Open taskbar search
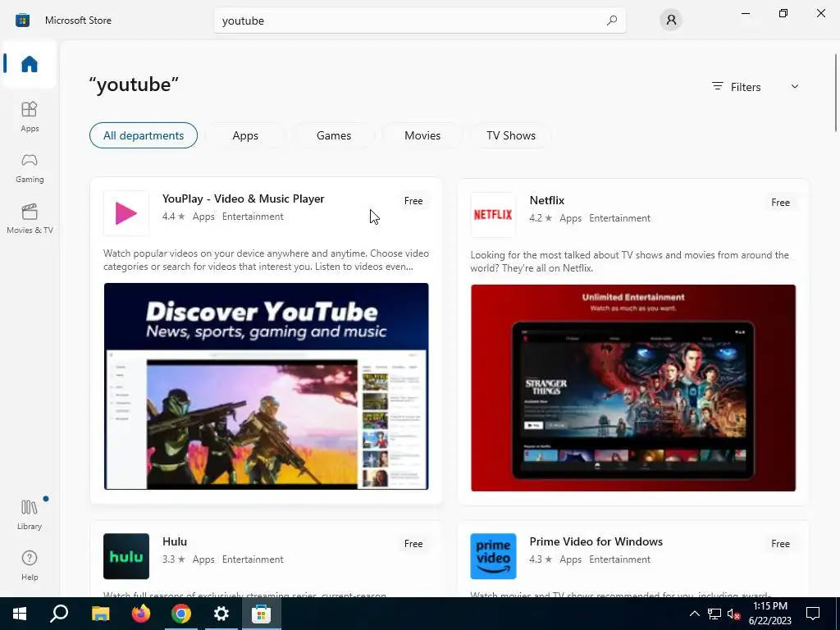Viewport: 840px width, 630px height. pos(59,614)
